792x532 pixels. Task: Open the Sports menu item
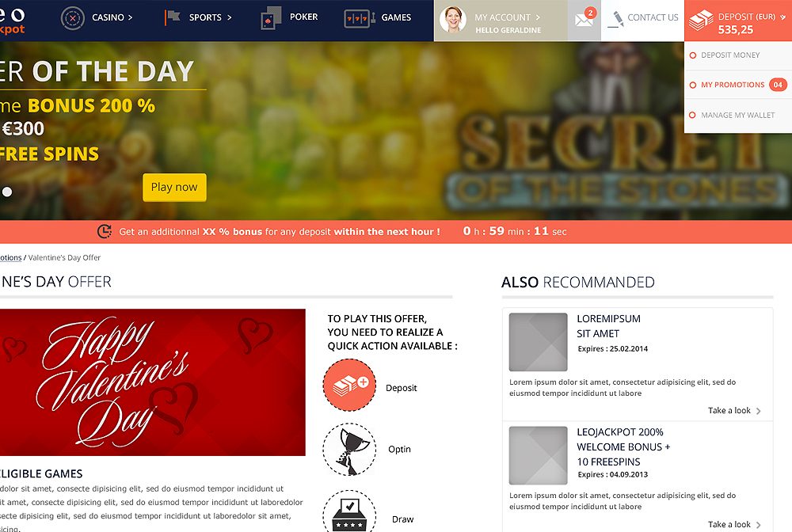click(205, 17)
